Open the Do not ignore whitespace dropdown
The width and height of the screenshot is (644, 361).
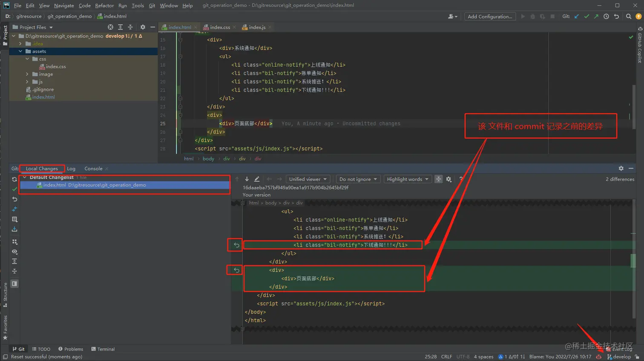358,179
